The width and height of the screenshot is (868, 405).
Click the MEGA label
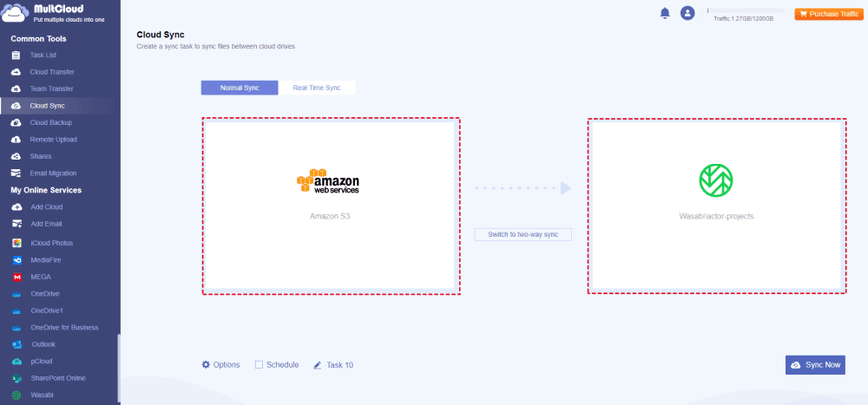(x=41, y=277)
